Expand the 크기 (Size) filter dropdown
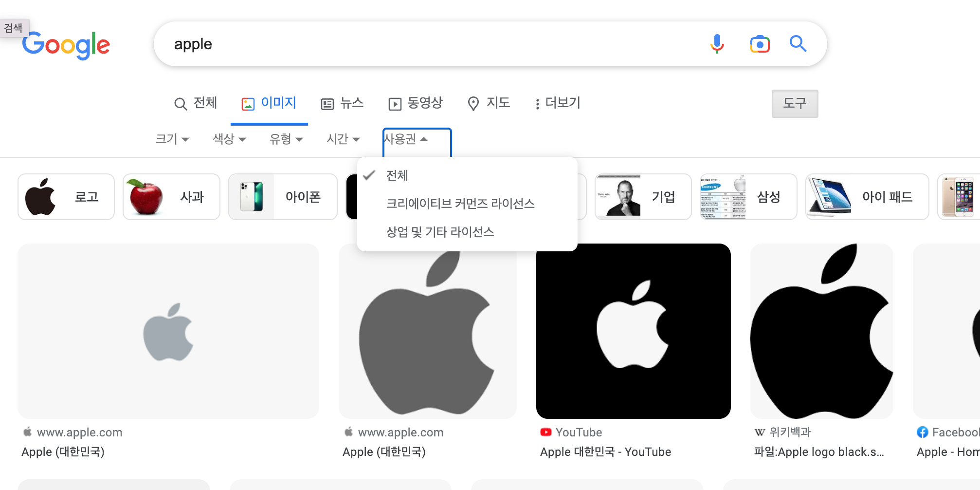The height and width of the screenshot is (490, 980). pos(172,139)
